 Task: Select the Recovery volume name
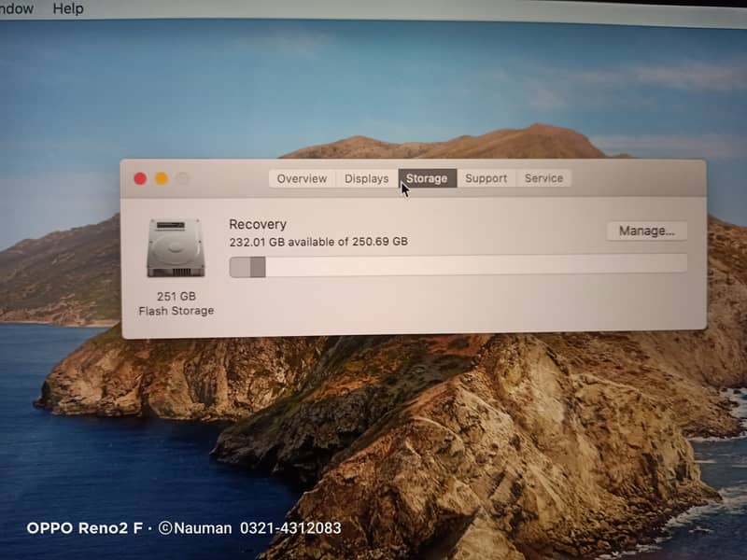tap(258, 224)
